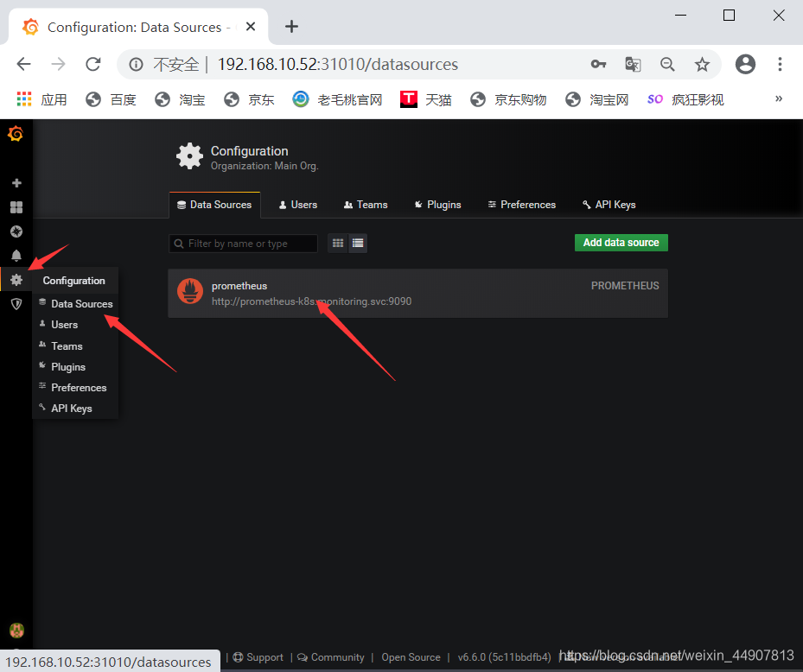The width and height of the screenshot is (803, 672).
Task: Open the Chrome profile avatar
Action: (x=745, y=64)
